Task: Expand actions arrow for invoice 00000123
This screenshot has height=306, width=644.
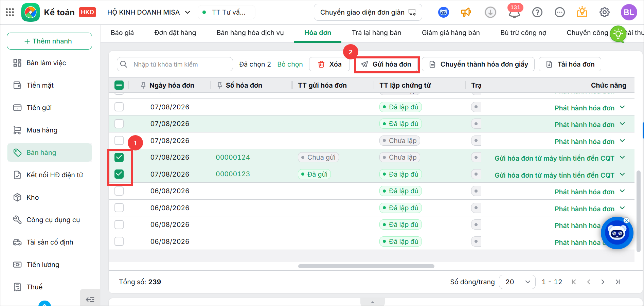Action: pos(622,174)
